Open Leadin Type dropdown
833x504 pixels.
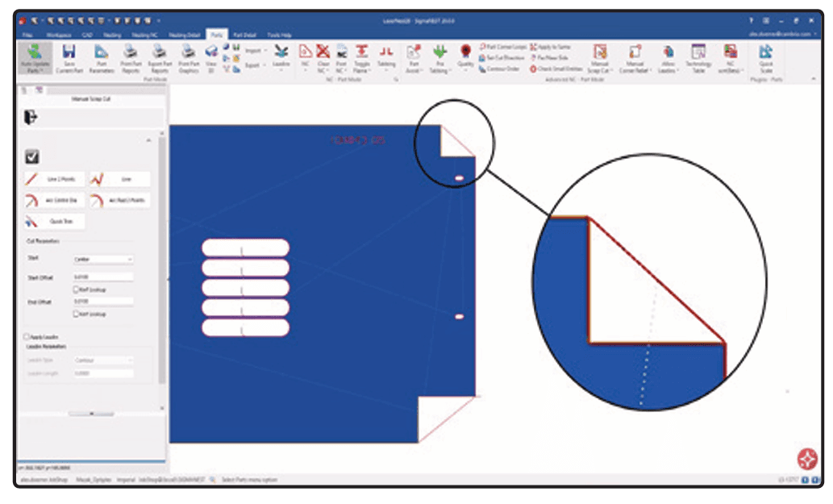pos(103,360)
